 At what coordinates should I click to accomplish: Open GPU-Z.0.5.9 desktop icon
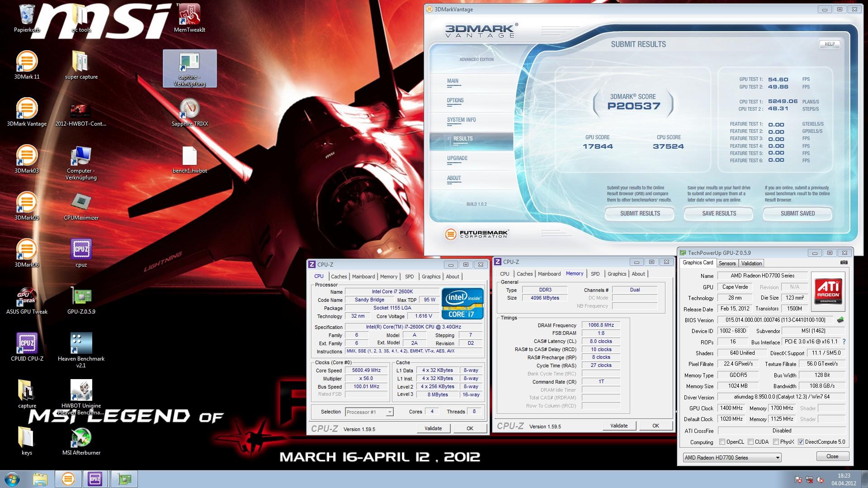pos(81,300)
